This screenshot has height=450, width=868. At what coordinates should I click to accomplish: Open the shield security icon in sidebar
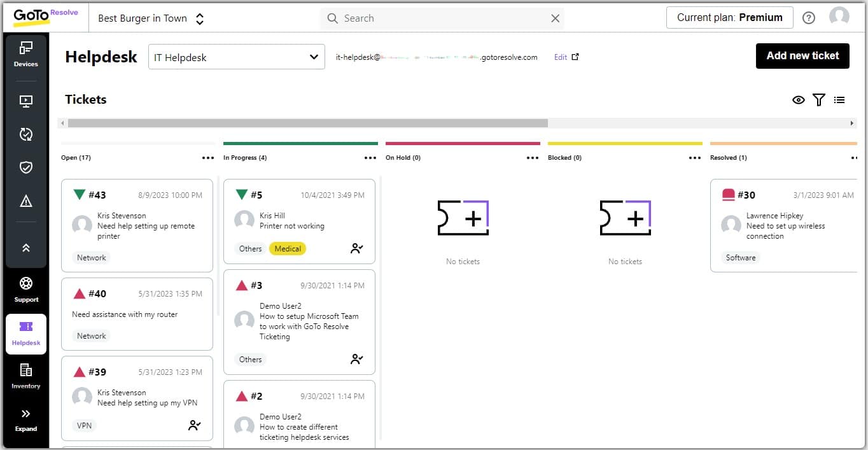tap(26, 167)
